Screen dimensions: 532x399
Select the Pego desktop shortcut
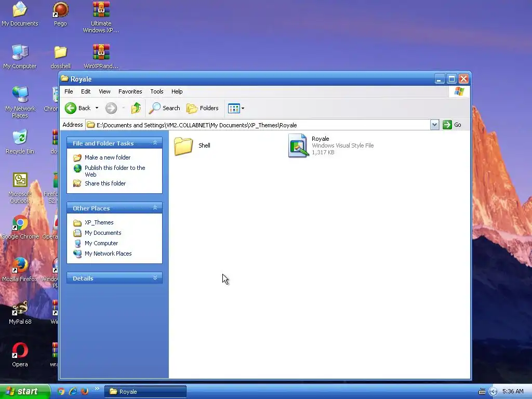(60, 9)
